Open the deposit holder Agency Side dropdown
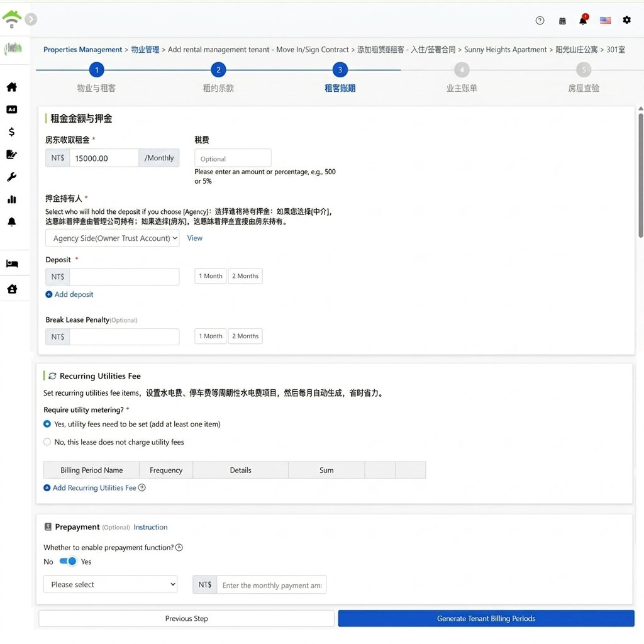644x644 pixels. point(112,238)
